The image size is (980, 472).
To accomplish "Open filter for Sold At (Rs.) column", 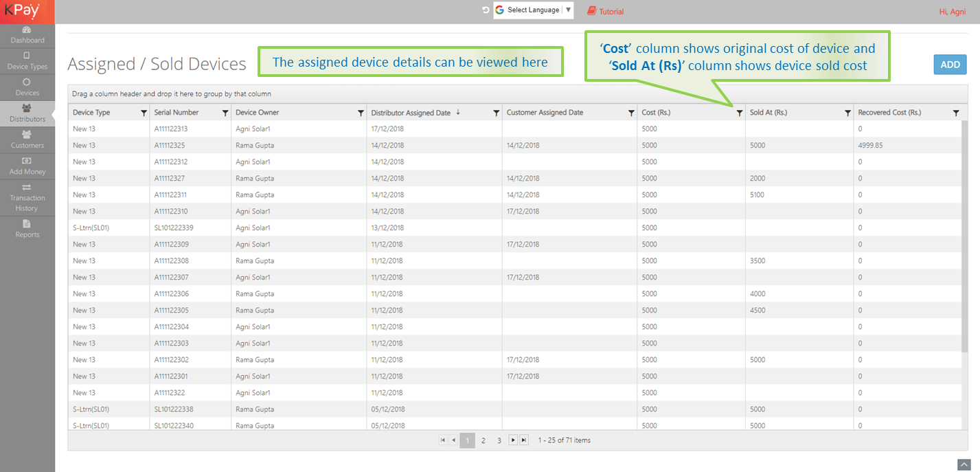I will click(x=847, y=113).
